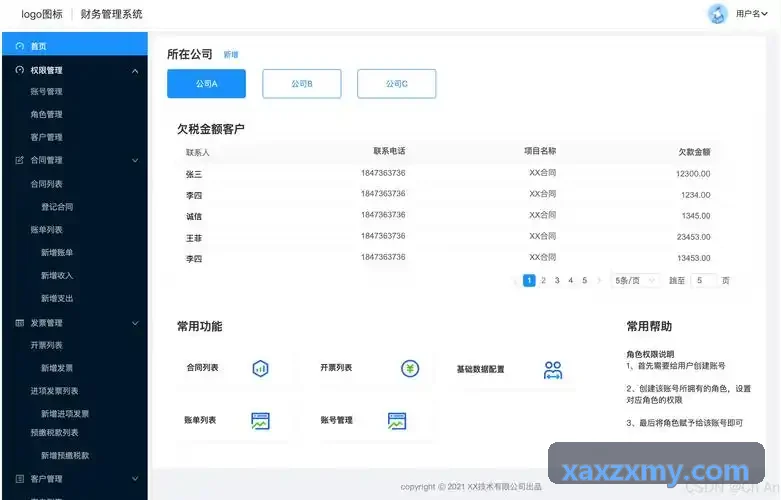Open 账单列表 in sidebar
The width and height of the screenshot is (781, 500).
point(46,230)
